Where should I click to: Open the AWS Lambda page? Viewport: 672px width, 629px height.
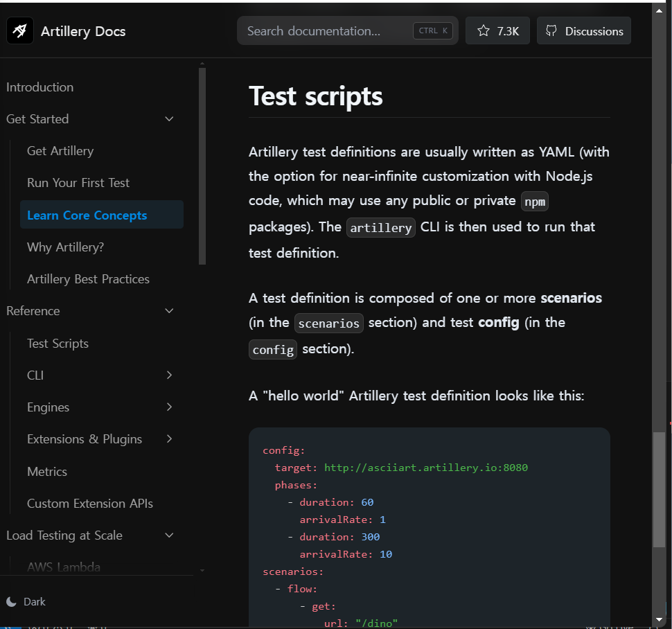64,567
